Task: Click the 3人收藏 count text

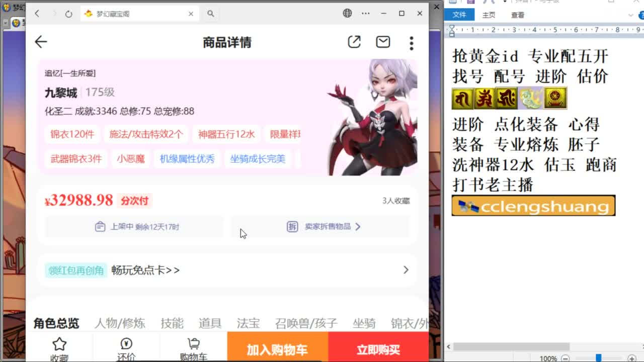Action: (x=396, y=201)
